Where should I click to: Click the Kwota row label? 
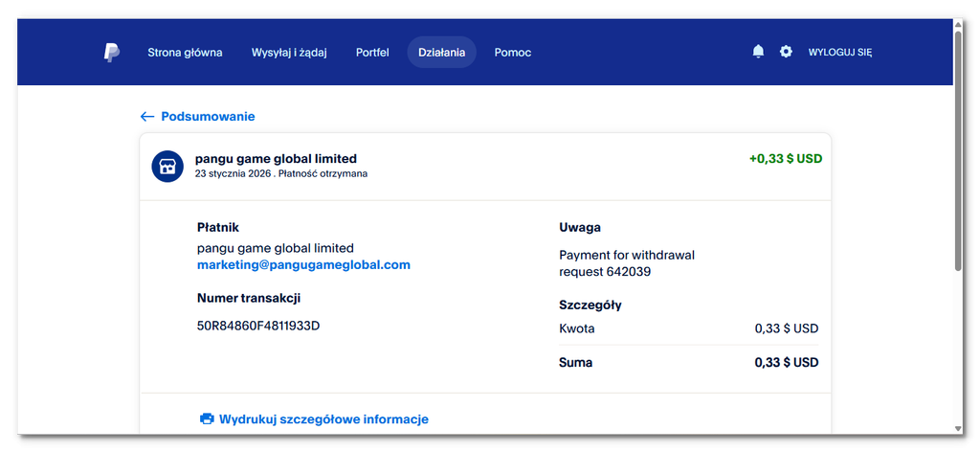(577, 328)
